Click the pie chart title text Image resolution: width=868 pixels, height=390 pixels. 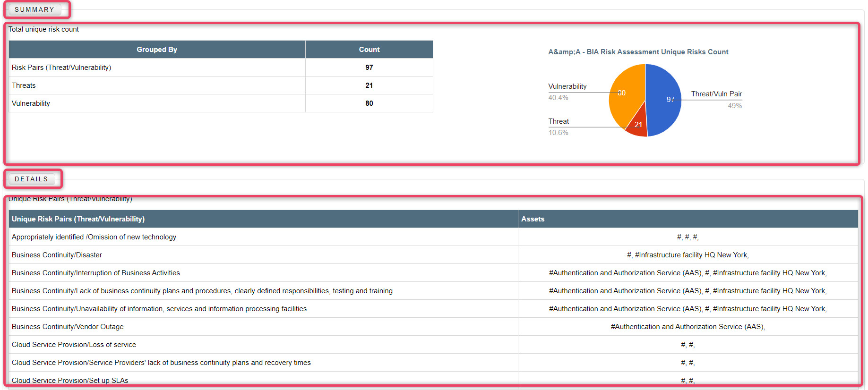(638, 52)
